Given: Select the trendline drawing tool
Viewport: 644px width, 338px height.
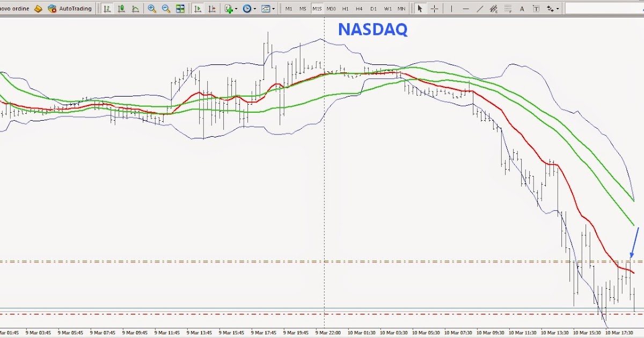Looking at the screenshot, I should (479, 9).
